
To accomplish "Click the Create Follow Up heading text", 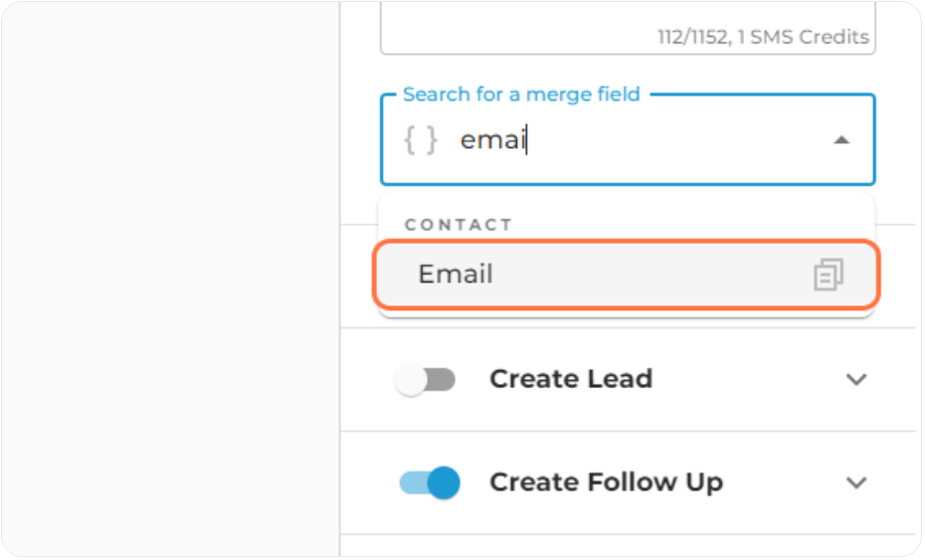I will point(607,482).
